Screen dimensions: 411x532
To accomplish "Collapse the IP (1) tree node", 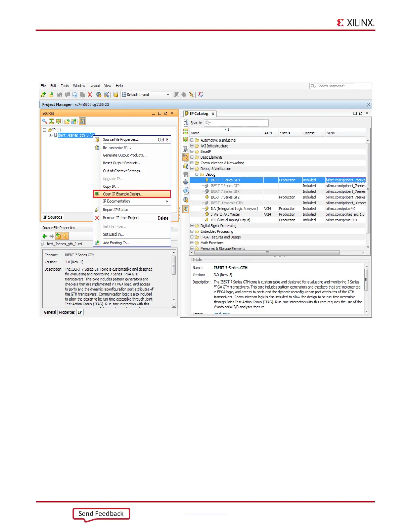I will 44,130.
